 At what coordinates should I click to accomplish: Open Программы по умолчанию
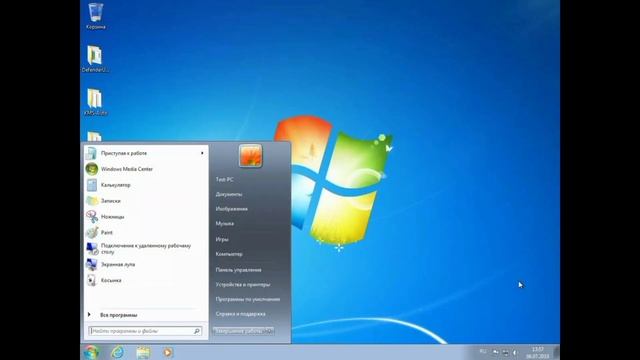(248, 299)
